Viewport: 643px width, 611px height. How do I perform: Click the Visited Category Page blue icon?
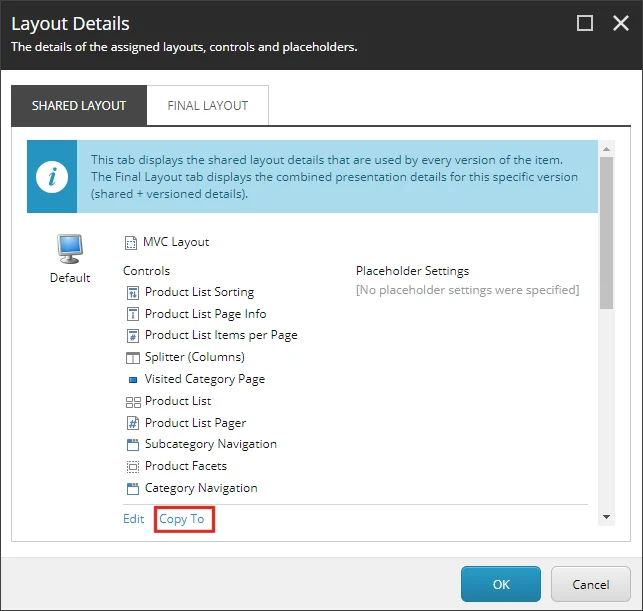click(x=133, y=380)
